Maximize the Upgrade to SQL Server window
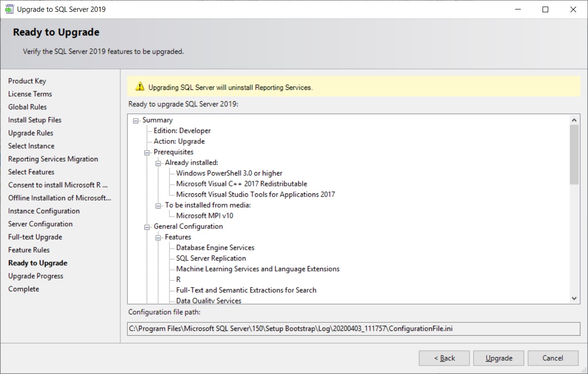588x374 pixels. 545,9
